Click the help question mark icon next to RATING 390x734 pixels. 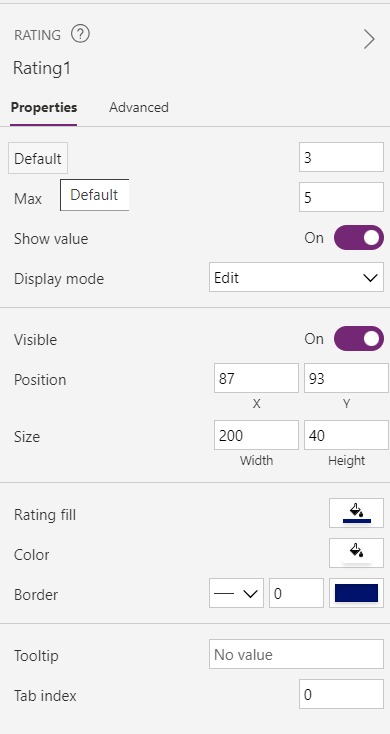[x=80, y=34]
